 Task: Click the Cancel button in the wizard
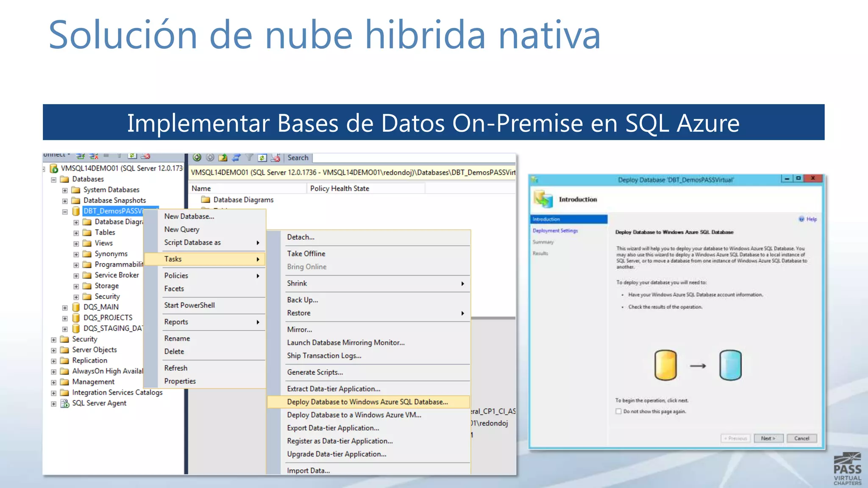click(801, 438)
